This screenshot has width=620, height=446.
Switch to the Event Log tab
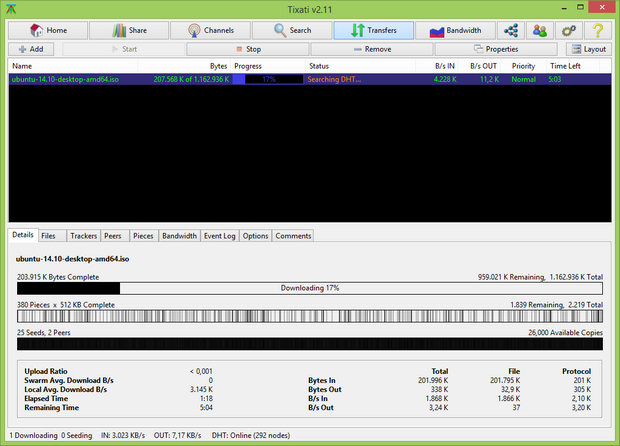[x=220, y=236]
